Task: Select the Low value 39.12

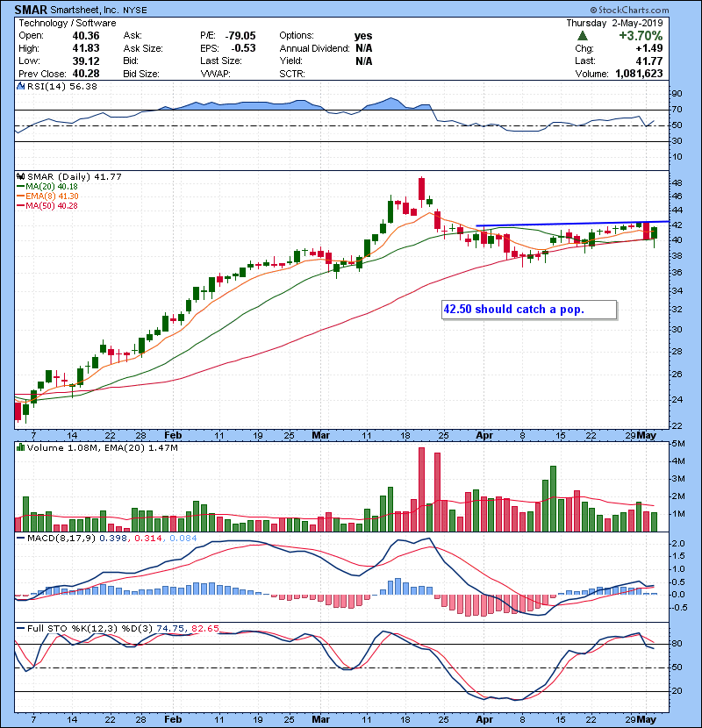Action: (86, 61)
